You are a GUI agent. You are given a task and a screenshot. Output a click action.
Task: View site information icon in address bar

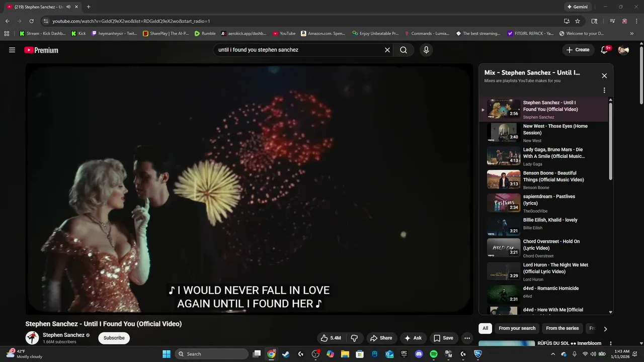(46, 21)
